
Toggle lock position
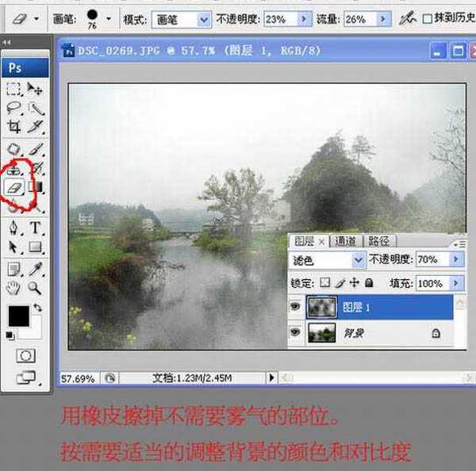[354, 282]
